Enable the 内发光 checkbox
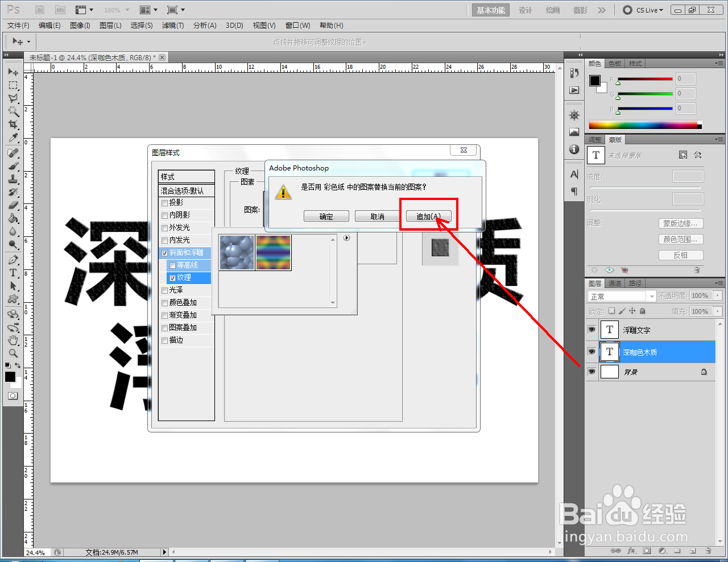This screenshot has width=728, height=562. (165, 240)
